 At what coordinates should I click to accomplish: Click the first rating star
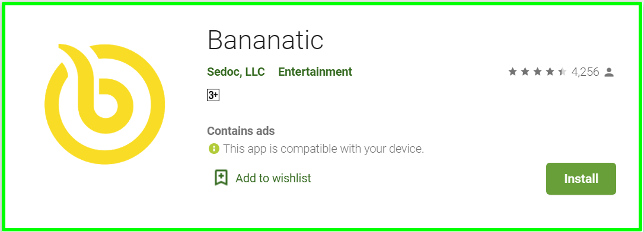tap(512, 72)
